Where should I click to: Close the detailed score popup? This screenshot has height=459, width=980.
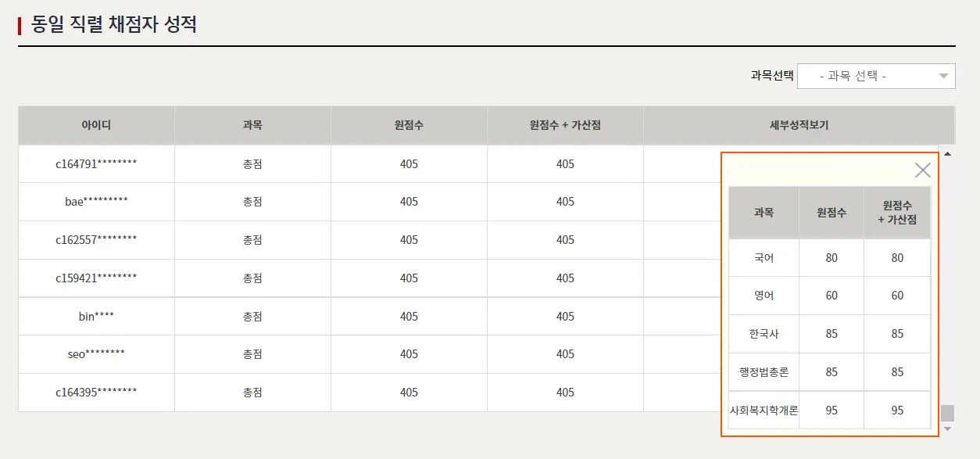pyautogui.click(x=922, y=170)
